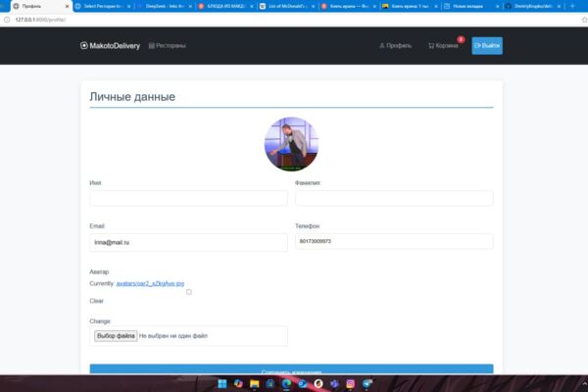Image resolution: width=588 pixels, height=392 pixels.
Task: Tick the Clear avatar checkbox
Action: [x=189, y=292]
